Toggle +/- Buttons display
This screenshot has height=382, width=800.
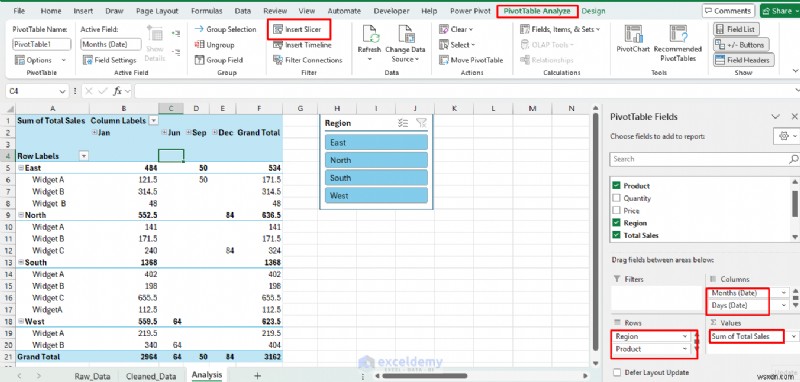click(x=740, y=45)
